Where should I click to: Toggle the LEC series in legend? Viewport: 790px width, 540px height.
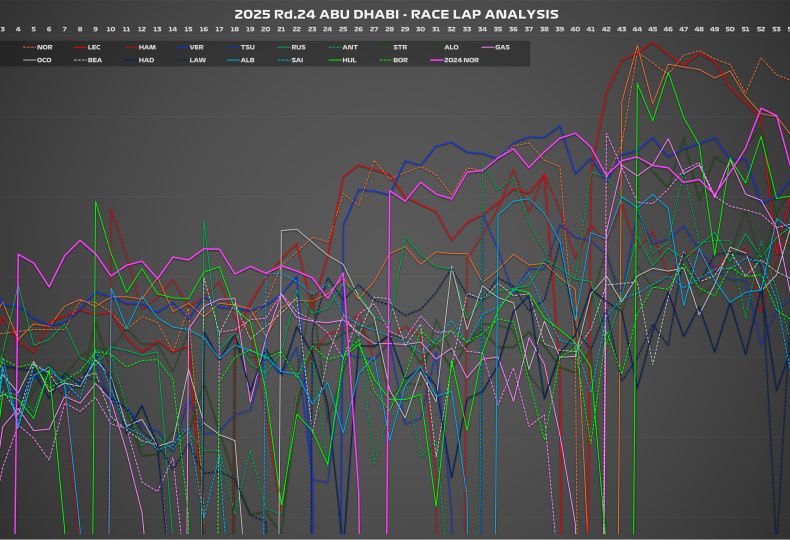94,47
